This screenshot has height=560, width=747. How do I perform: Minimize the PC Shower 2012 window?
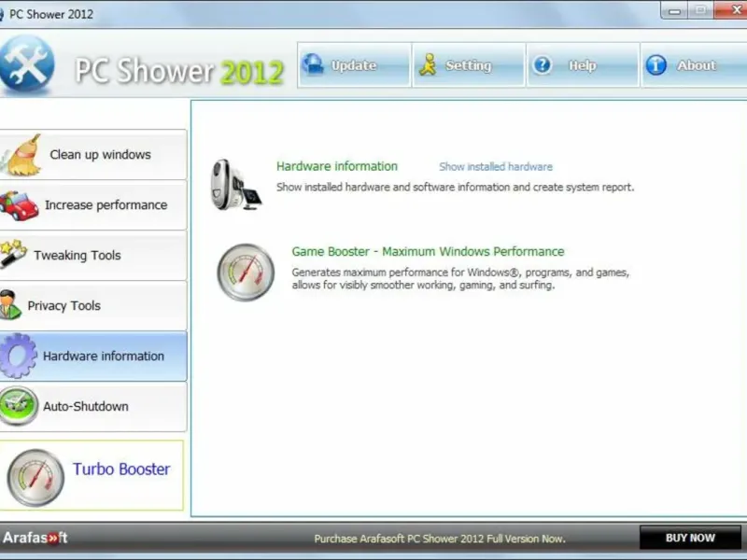[x=674, y=10]
